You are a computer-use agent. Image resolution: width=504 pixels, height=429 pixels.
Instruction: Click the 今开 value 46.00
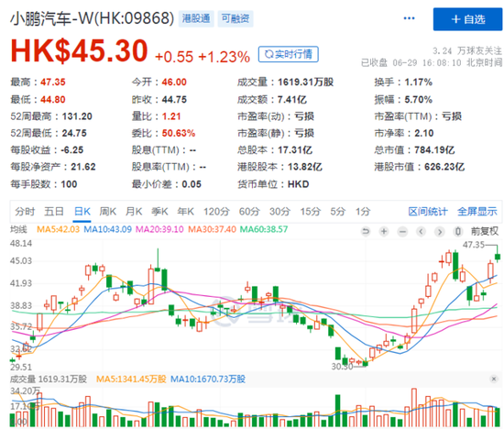[174, 82]
